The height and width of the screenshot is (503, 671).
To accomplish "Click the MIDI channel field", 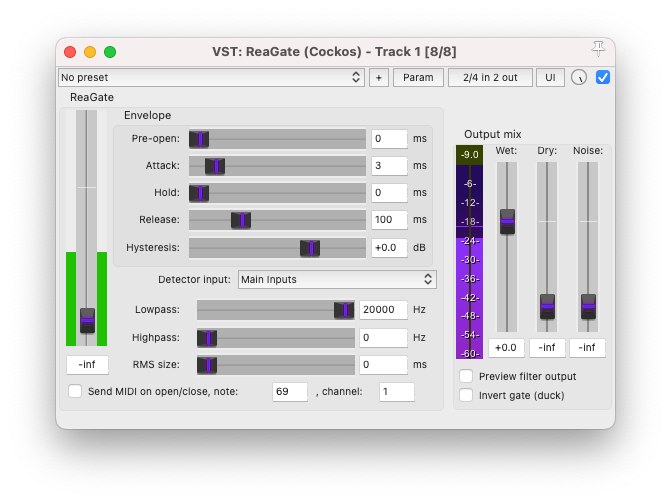I will coord(397,392).
